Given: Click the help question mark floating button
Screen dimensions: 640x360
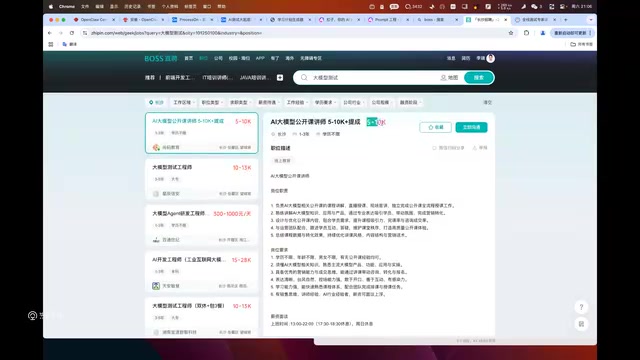Looking at the screenshot, I should [581, 307].
